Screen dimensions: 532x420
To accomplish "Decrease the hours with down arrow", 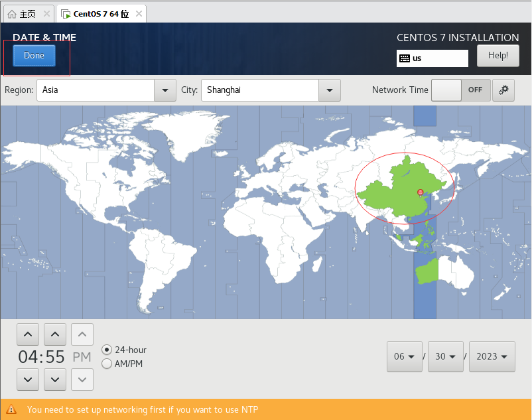I will point(28,380).
